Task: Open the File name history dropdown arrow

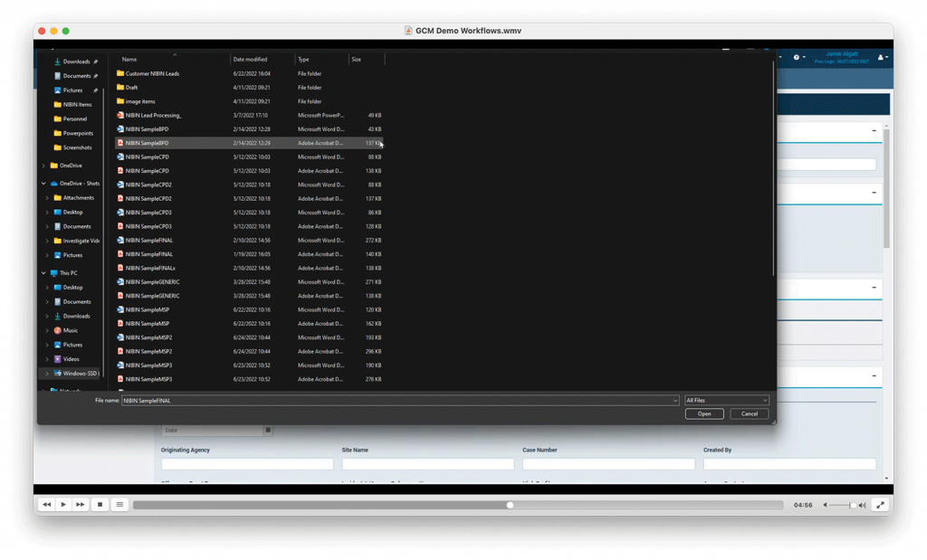Action: [x=674, y=400]
